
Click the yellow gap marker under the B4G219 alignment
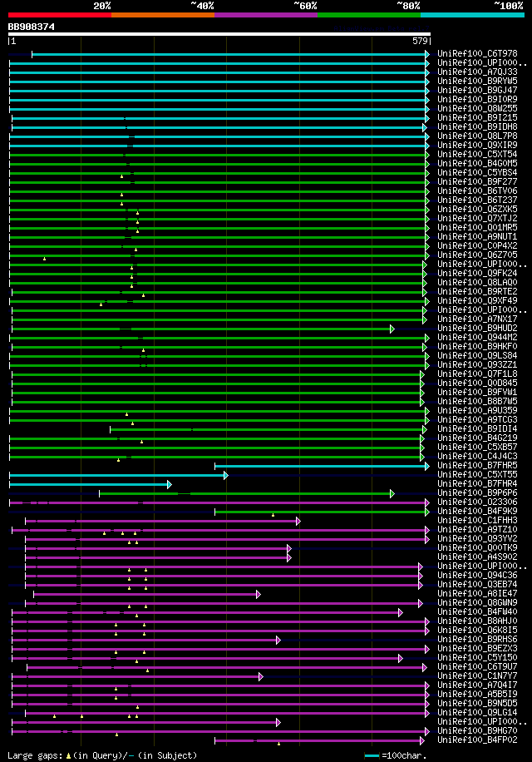pyautogui.click(x=142, y=442)
